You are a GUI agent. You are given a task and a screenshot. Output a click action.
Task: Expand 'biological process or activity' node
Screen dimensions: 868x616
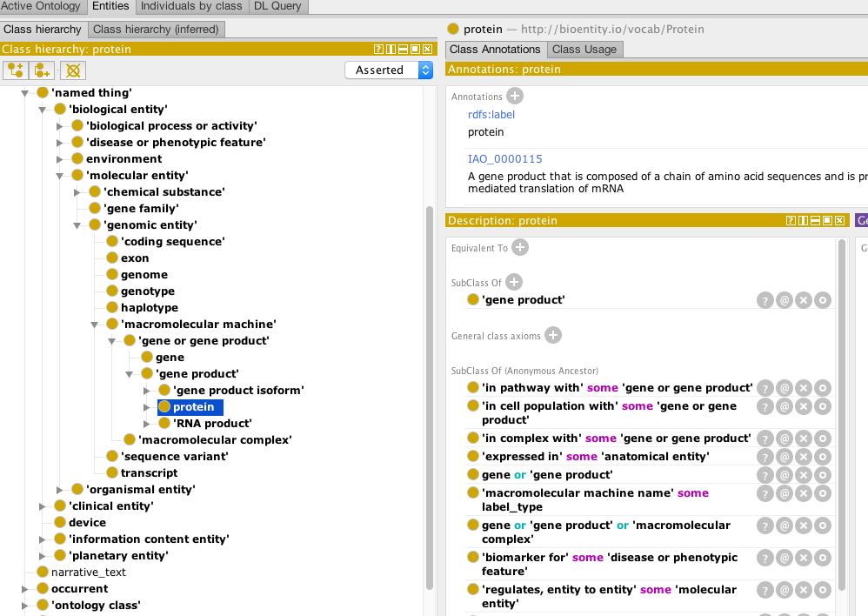coord(60,126)
